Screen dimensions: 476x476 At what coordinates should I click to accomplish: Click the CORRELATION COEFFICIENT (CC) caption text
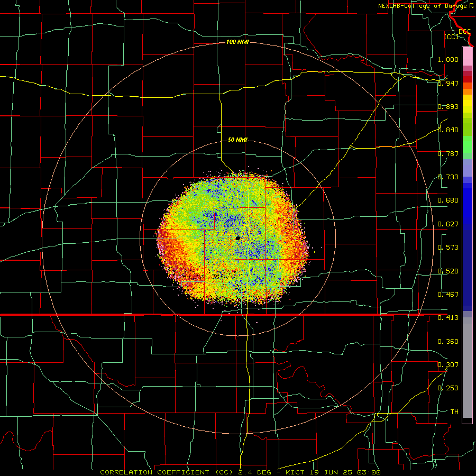(167, 472)
